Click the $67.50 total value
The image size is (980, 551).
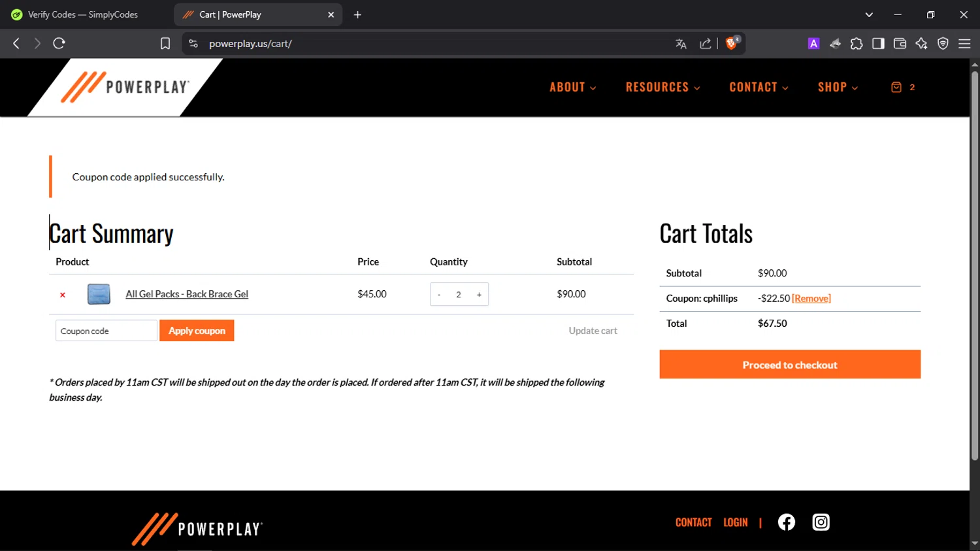coord(772,324)
